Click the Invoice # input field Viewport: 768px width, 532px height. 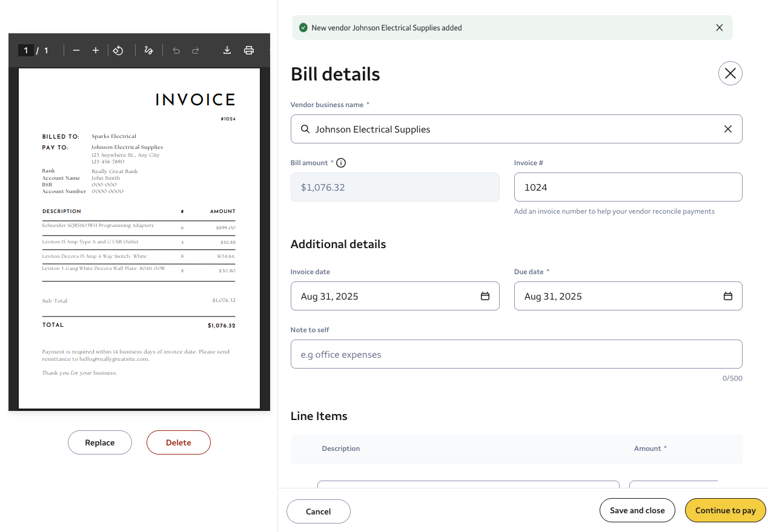point(627,187)
